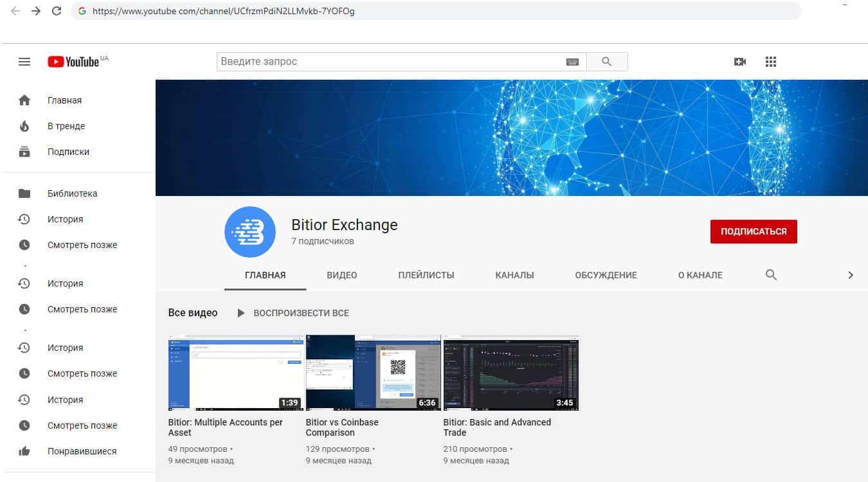Reload the page with the refresh icon

57,11
